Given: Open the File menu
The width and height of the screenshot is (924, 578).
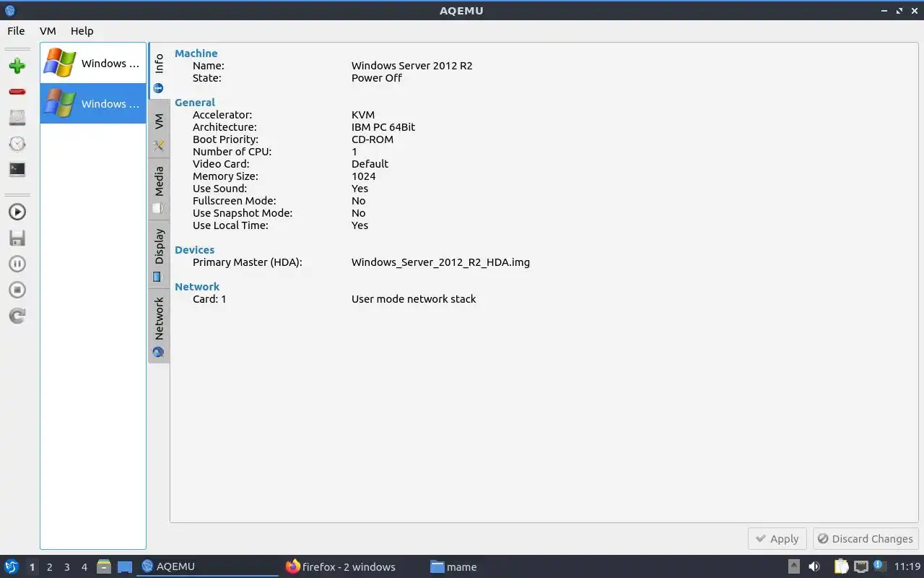Looking at the screenshot, I should tap(16, 31).
